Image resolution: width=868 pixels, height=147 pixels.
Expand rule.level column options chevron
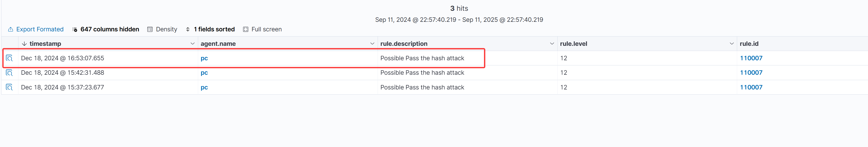click(731, 44)
